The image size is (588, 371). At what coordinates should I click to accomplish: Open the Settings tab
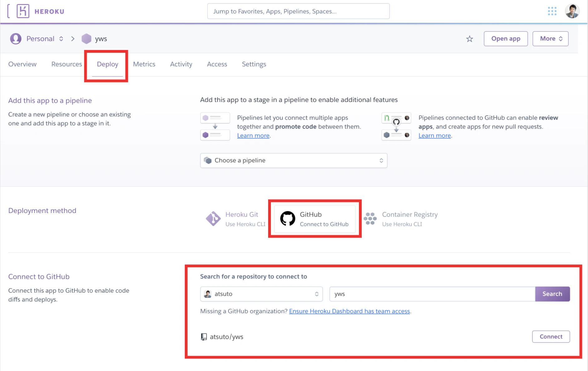click(x=254, y=64)
